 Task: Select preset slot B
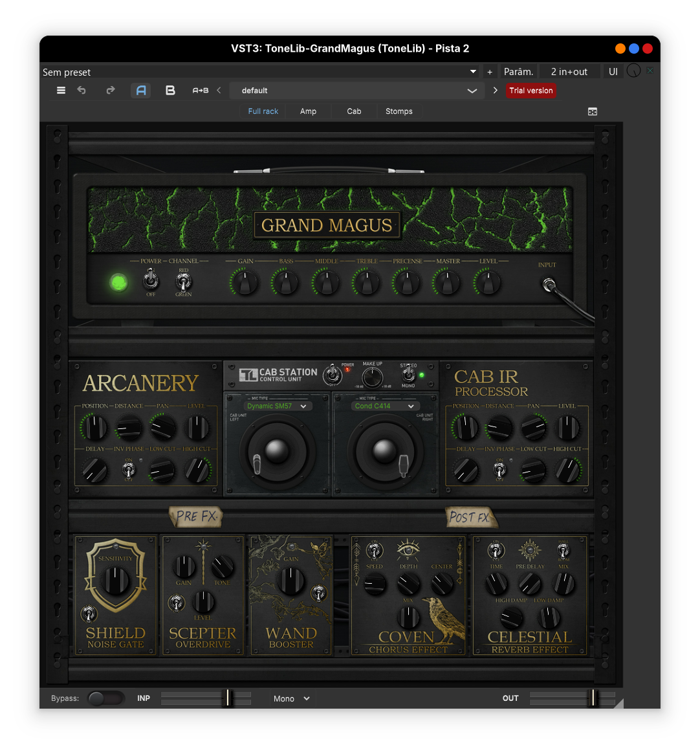(x=170, y=91)
